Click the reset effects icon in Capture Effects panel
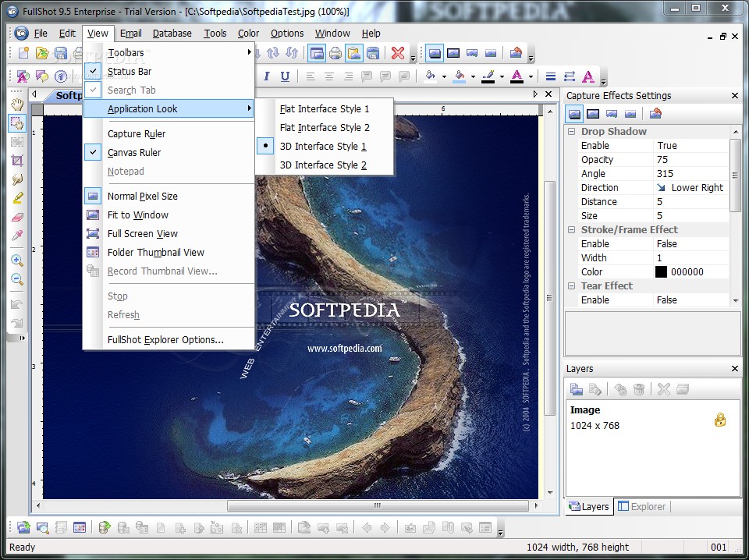Screen dimensions: 749x560 656,114
